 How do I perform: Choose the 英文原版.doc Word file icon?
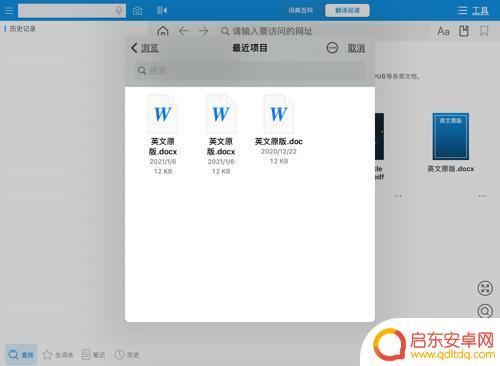pos(279,114)
